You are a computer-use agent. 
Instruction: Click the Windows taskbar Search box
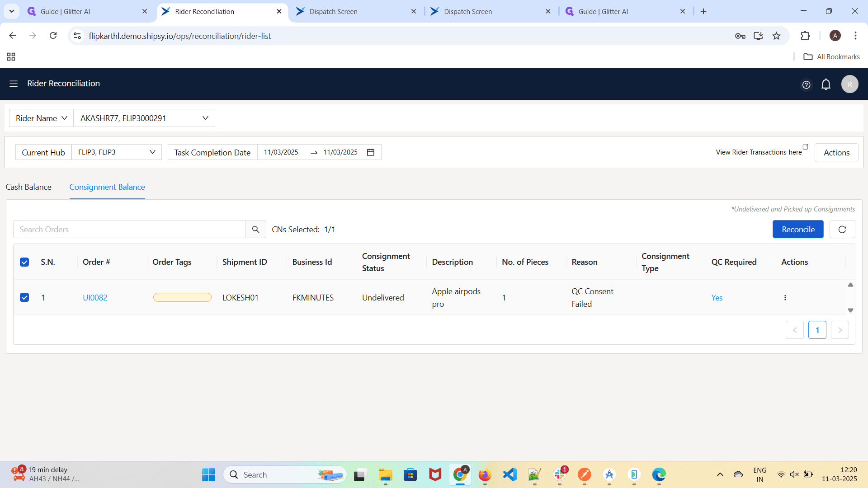[285, 474]
